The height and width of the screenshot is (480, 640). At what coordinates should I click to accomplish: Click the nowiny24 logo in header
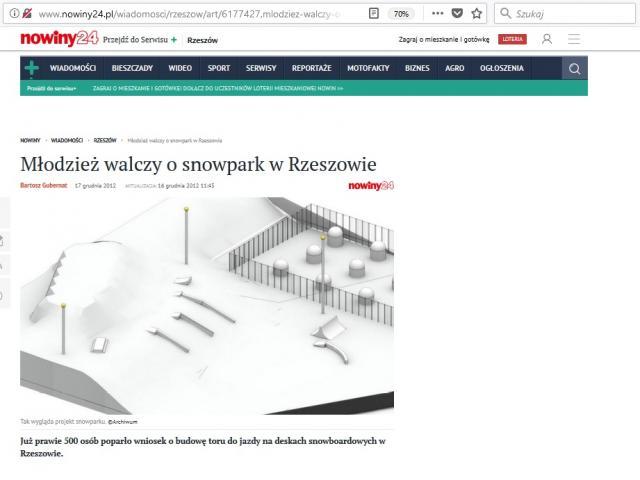tap(54, 39)
